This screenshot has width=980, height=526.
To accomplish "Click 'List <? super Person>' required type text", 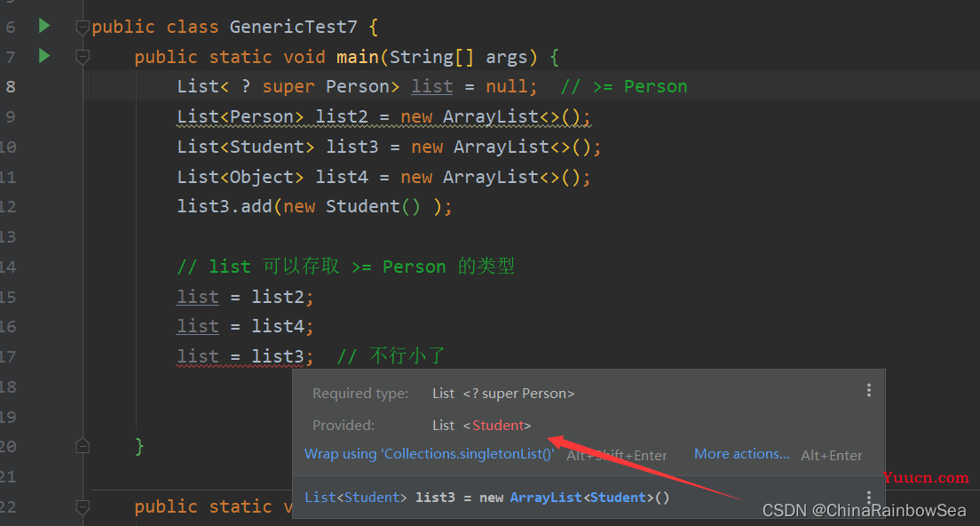I will click(503, 394).
